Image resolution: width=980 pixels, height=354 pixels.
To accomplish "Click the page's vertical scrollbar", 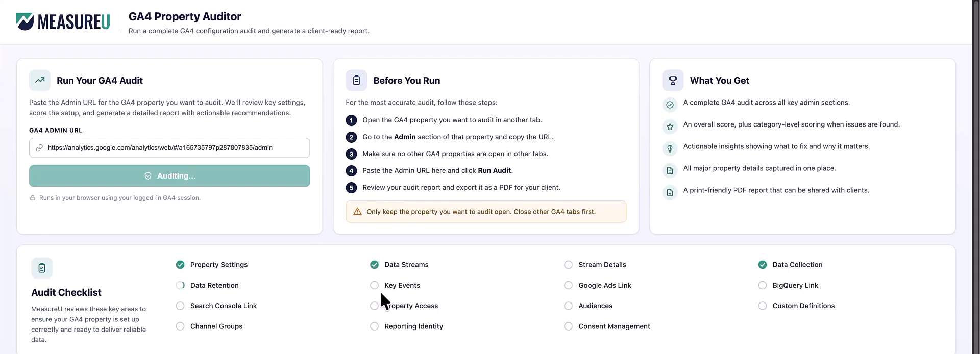I will click(976, 177).
